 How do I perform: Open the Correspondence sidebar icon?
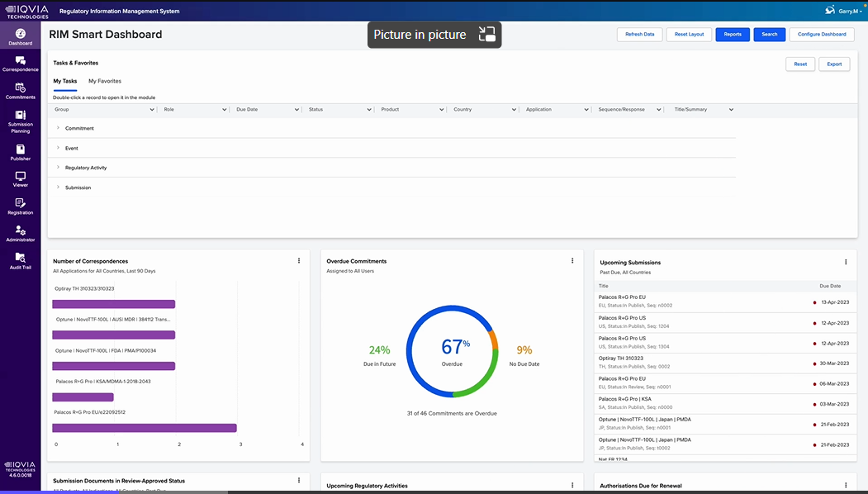click(x=20, y=61)
